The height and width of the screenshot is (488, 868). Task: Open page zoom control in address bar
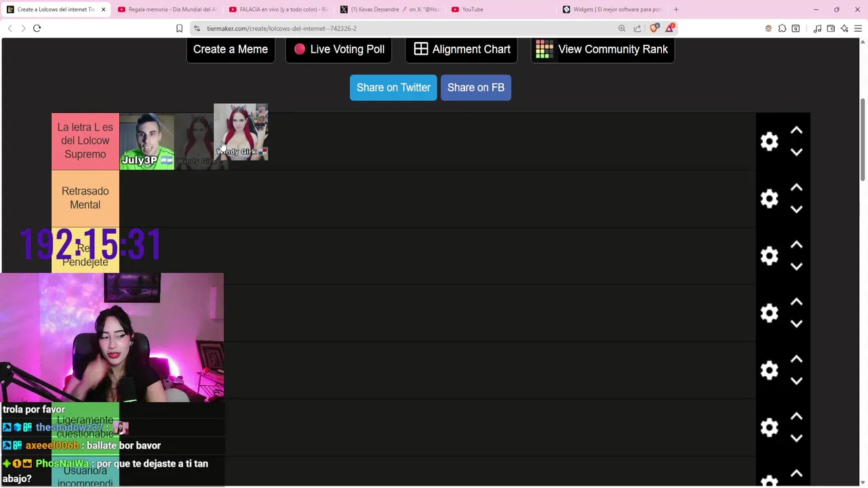[622, 28]
